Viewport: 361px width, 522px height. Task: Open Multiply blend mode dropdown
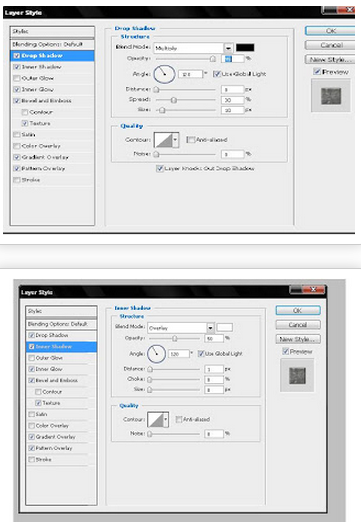[x=228, y=48]
